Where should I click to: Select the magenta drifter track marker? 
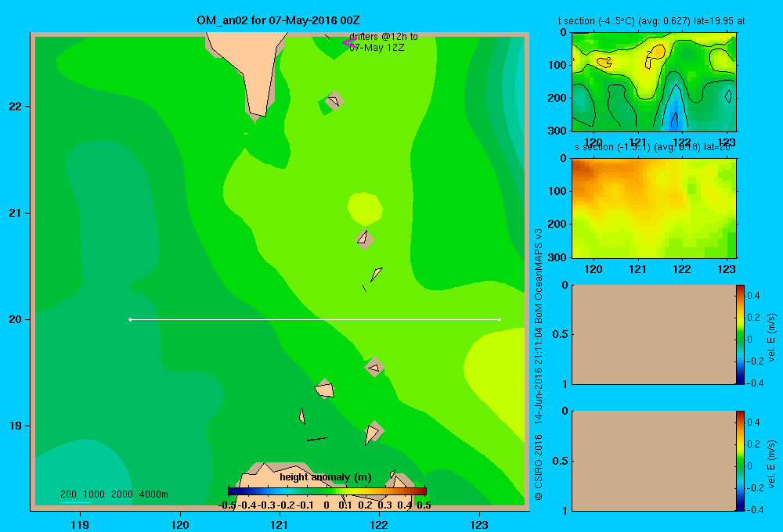[349, 43]
